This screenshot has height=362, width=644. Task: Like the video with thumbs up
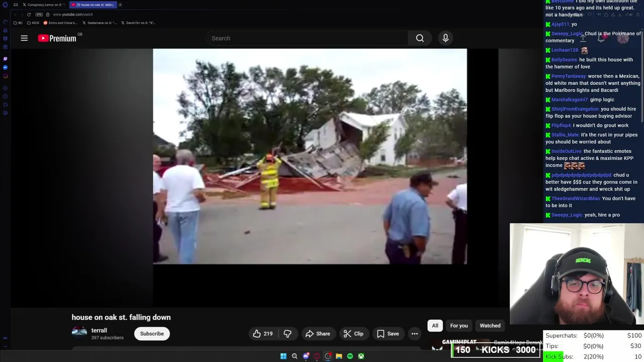[263, 333]
